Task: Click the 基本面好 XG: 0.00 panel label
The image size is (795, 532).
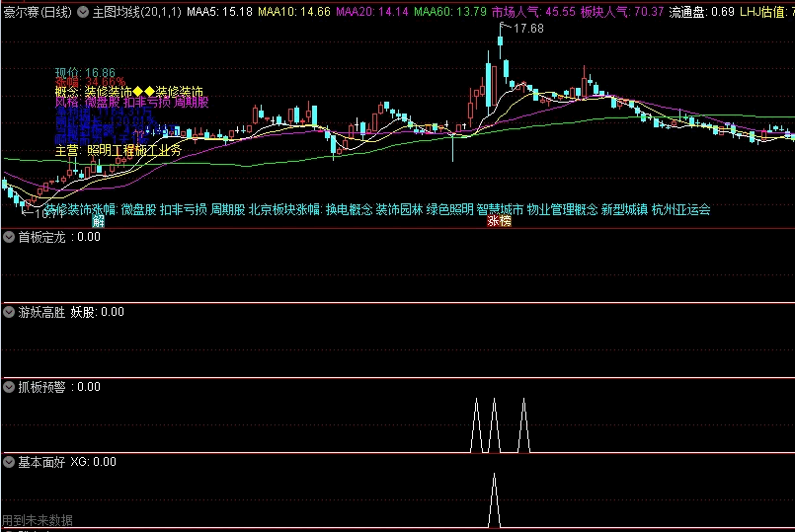Action: 67,462
